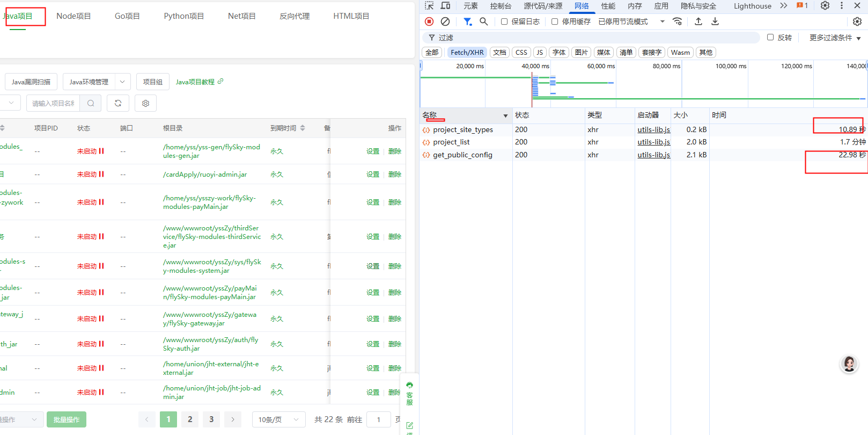Screen dimensions: 868x435
Task: Select the get_public_config request
Action: tap(462, 155)
